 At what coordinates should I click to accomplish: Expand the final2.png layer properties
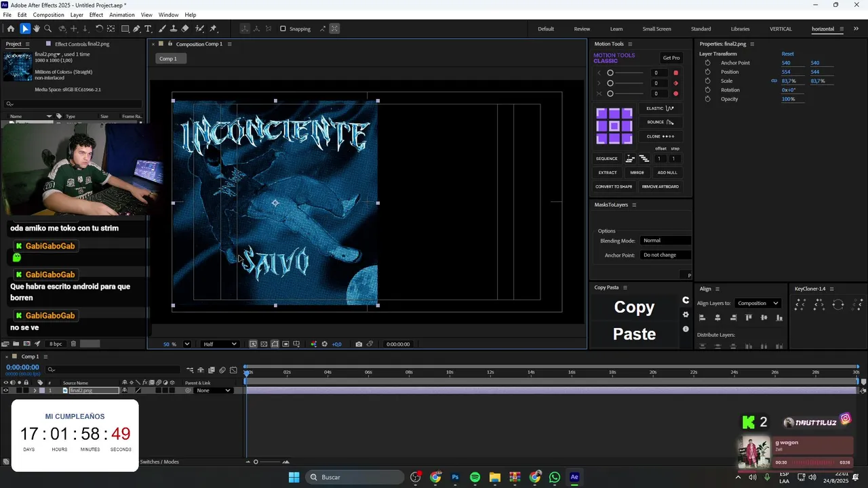[35, 390]
